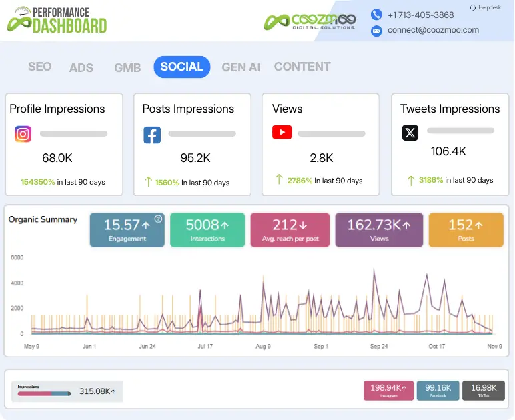Viewport: 515px width, 420px height.
Task: Click the active SOCIAL tab
Action: 182,67
